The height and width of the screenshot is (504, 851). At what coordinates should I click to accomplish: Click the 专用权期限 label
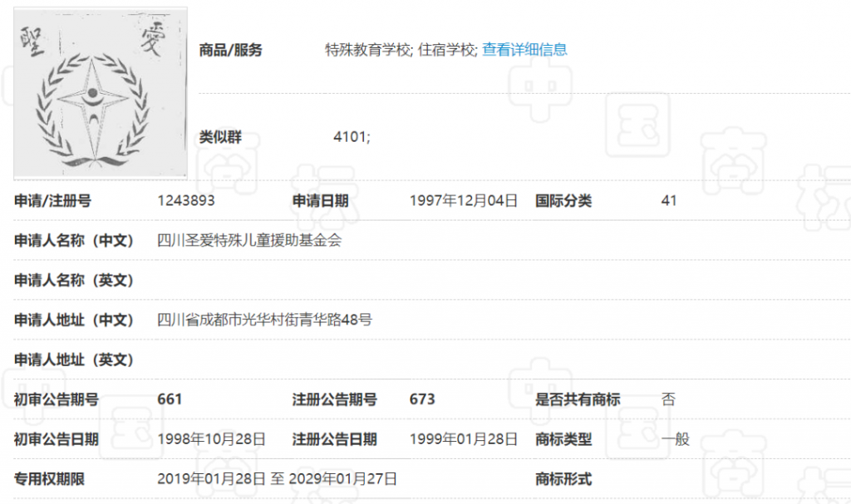(49, 479)
